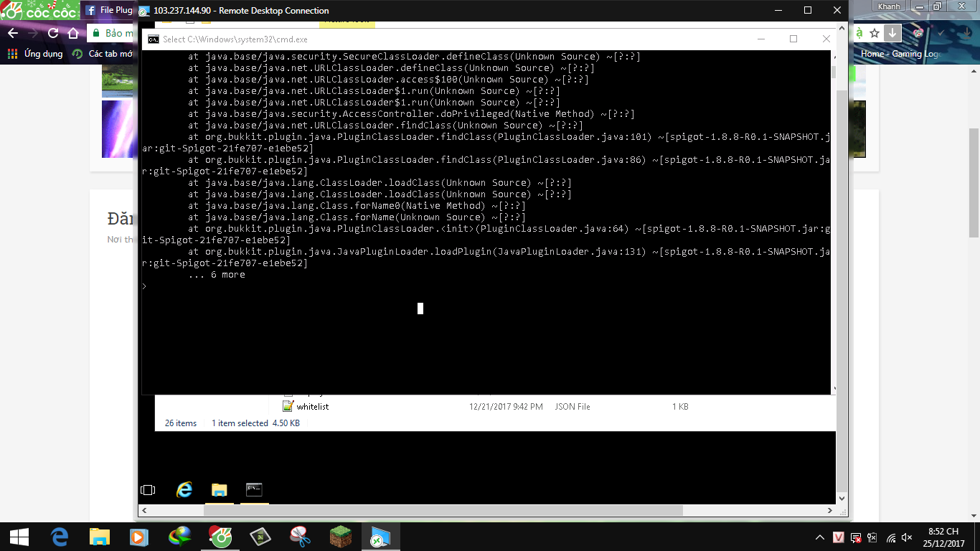The height and width of the screenshot is (551, 980).
Task: Switch to the File Plug Facebook tab
Action: coord(108,10)
